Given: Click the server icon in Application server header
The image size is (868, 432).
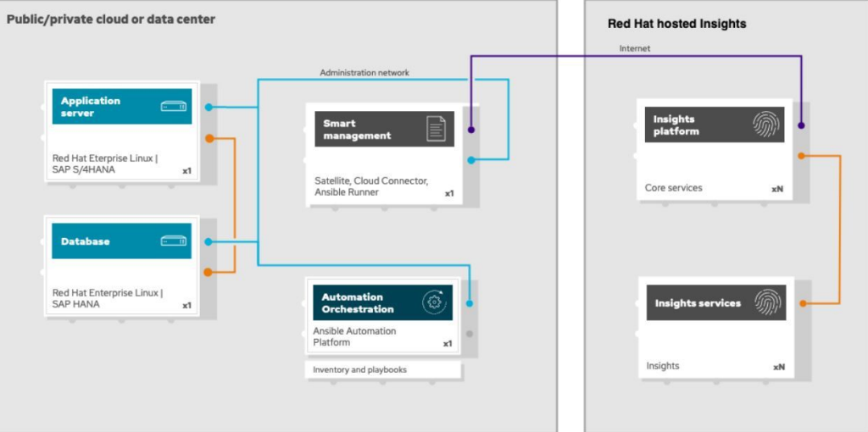Looking at the screenshot, I should [x=173, y=106].
